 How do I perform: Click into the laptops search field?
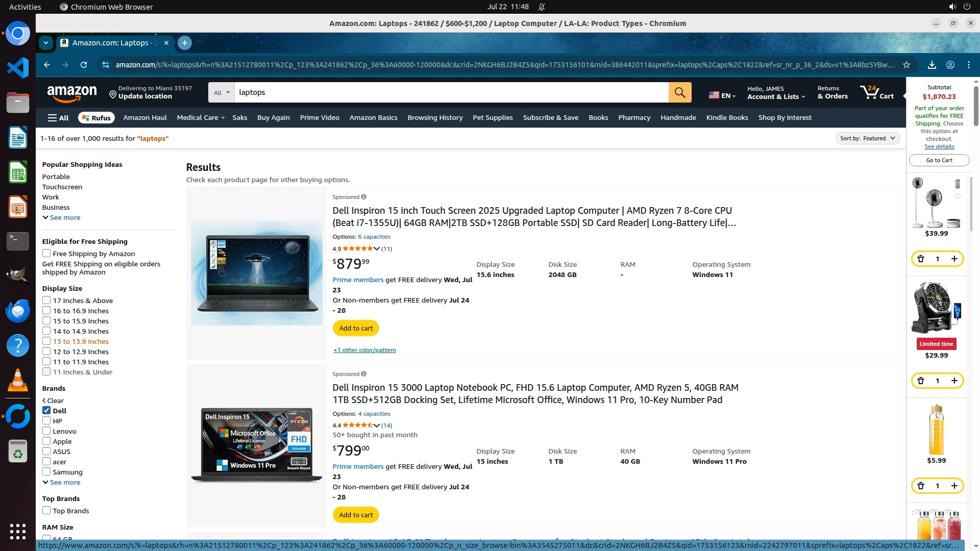click(x=449, y=92)
